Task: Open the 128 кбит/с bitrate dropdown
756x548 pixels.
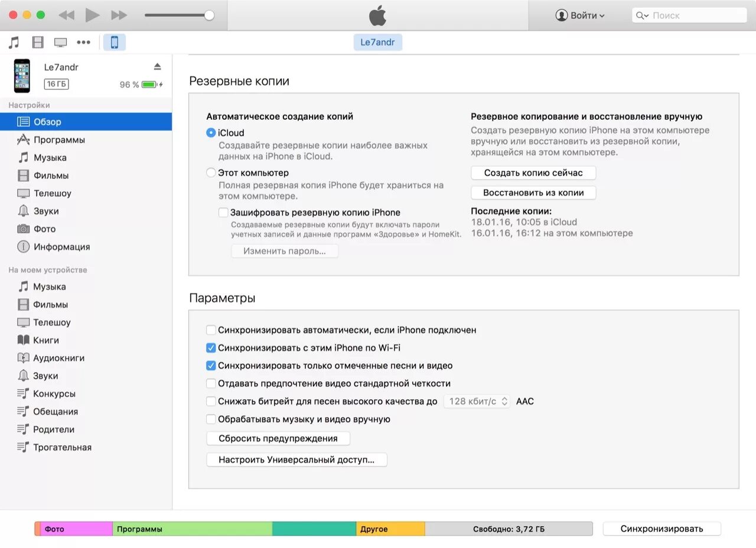Action: [477, 401]
